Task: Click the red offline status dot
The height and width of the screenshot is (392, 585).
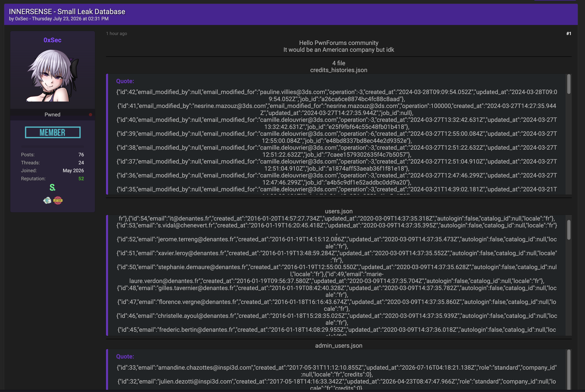Action: 91,115
